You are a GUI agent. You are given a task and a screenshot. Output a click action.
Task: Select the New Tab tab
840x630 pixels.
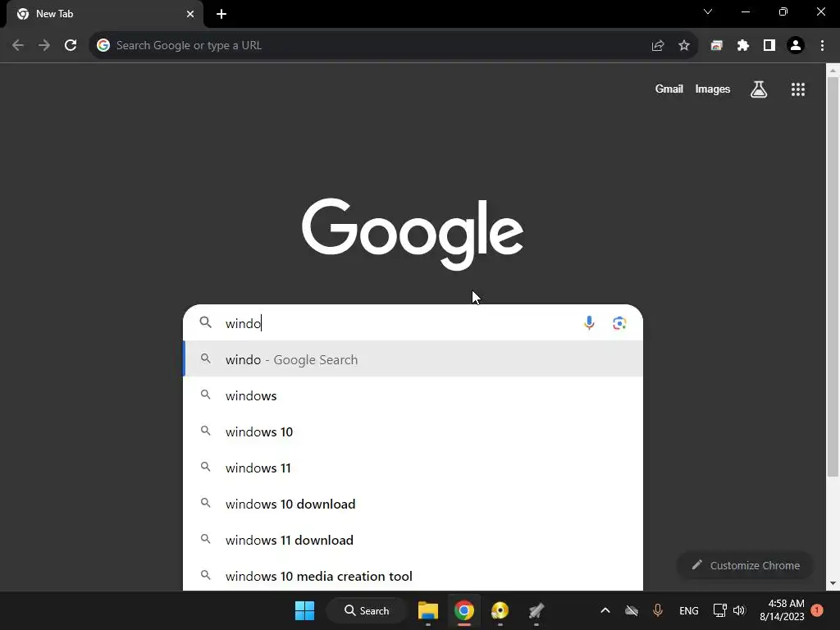105,14
